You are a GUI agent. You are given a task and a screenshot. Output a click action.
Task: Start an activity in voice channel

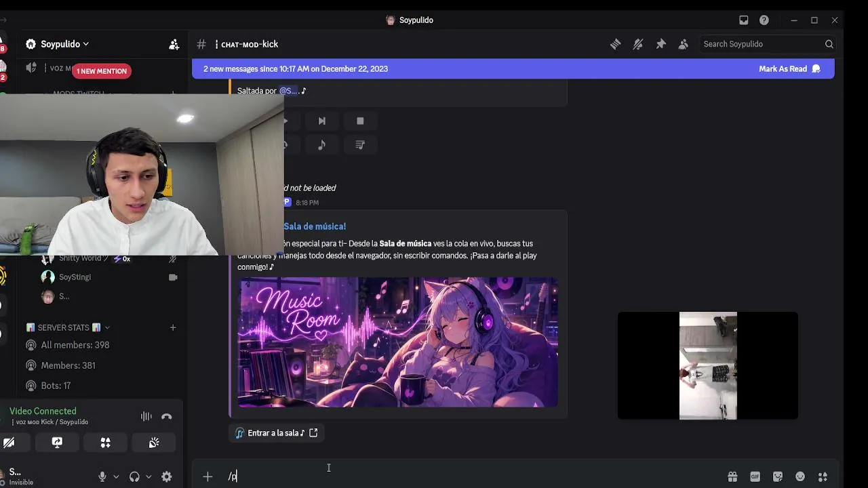(x=105, y=443)
